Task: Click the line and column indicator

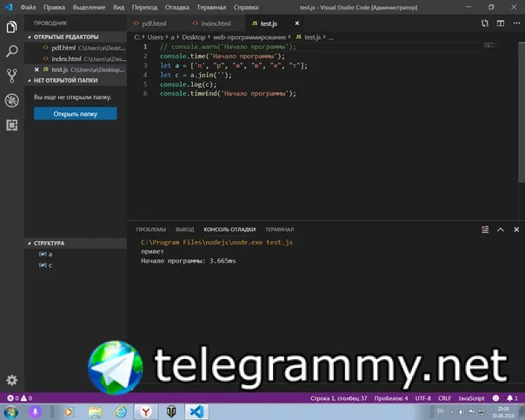Action: pyautogui.click(x=338, y=398)
